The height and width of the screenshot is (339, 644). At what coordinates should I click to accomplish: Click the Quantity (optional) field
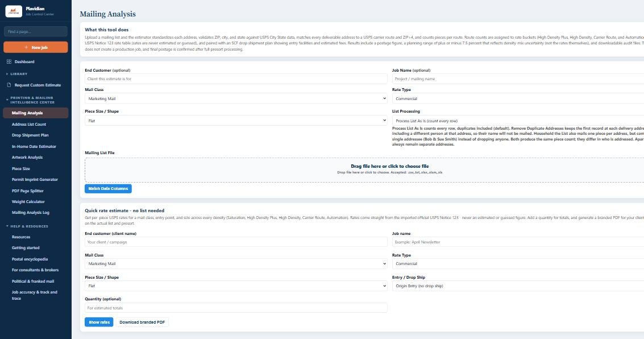tap(236, 308)
